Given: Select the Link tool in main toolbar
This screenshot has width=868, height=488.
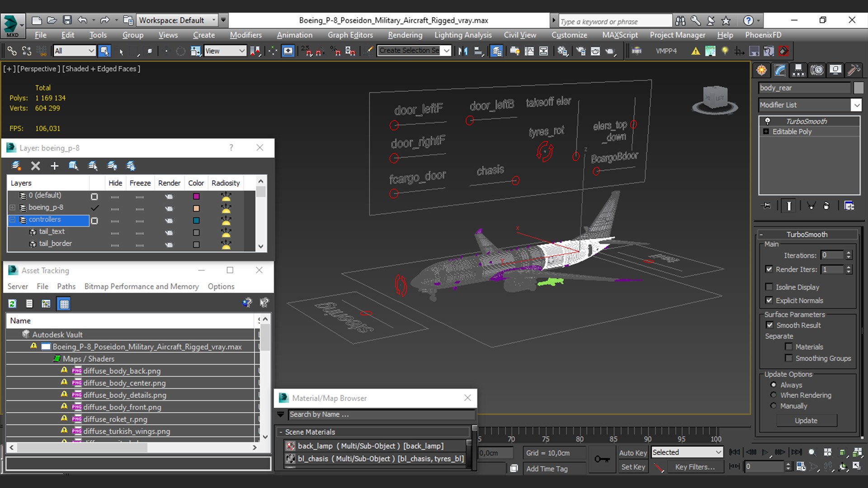Looking at the screenshot, I should [12, 51].
